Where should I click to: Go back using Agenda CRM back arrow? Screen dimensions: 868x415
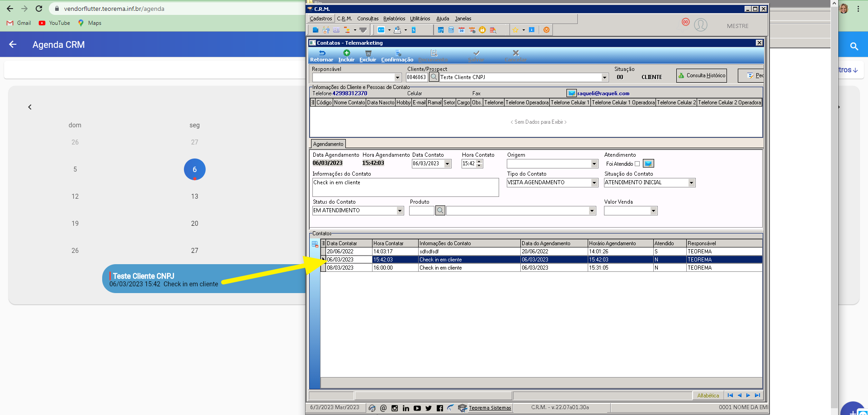click(13, 44)
